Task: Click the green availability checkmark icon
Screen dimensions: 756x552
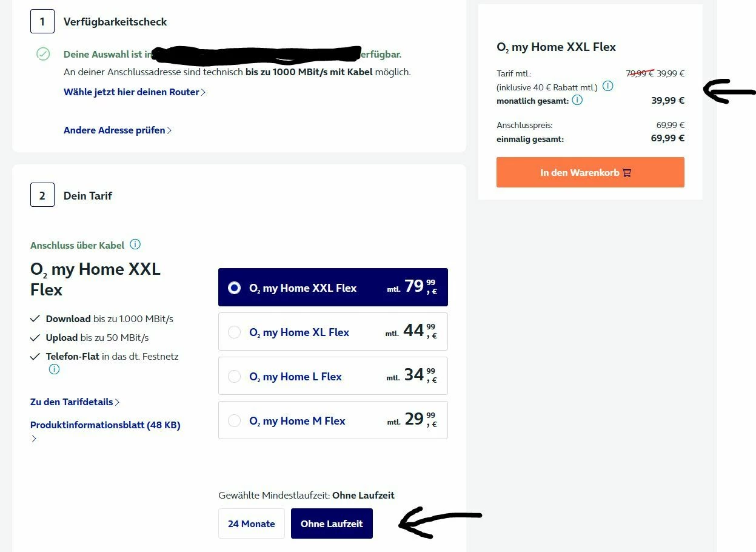Action: click(x=43, y=54)
